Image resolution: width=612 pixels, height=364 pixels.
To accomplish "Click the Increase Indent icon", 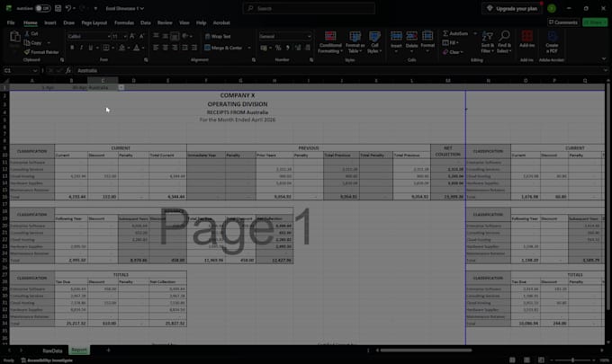I will coord(194,48).
